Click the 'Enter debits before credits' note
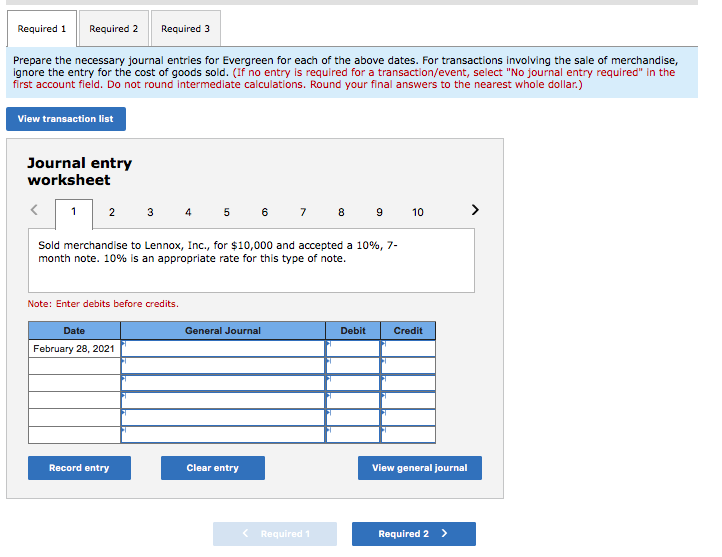 pyautogui.click(x=103, y=304)
